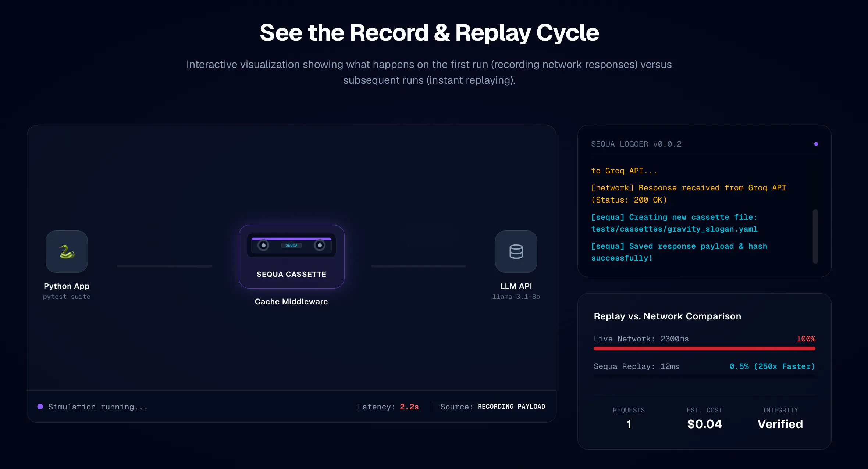Image resolution: width=868 pixels, height=469 pixels.
Task: Click the 'SEQUA LOGGER v0.0.2' header
Action: (x=636, y=144)
